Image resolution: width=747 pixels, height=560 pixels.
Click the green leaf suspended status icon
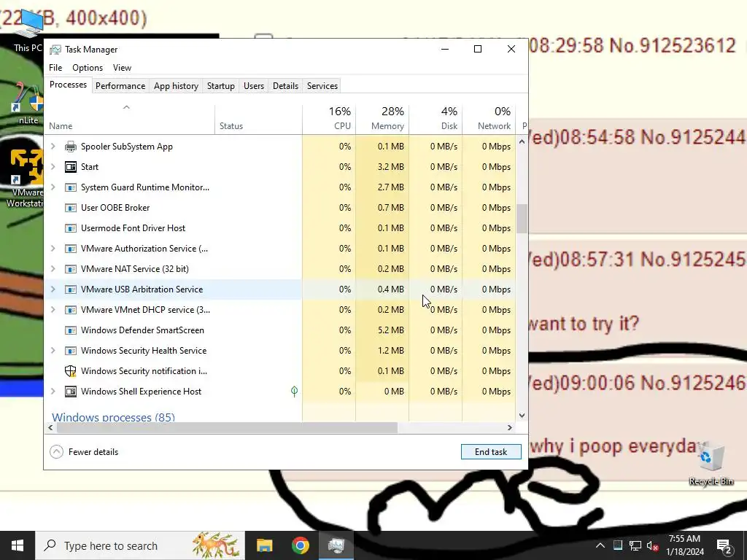click(295, 392)
